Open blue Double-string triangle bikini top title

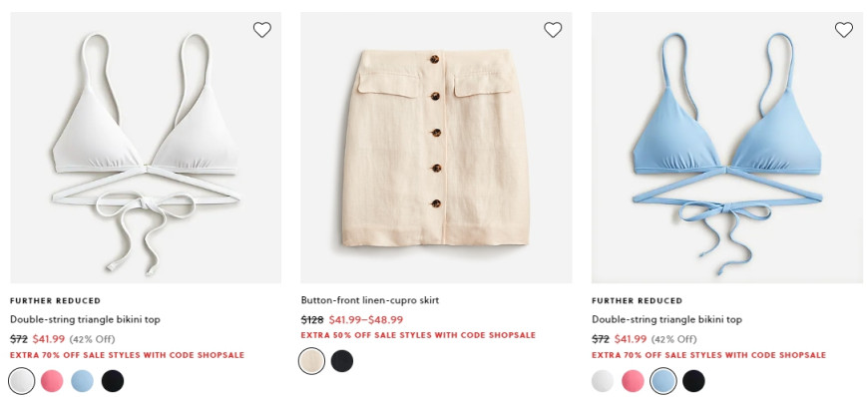[667, 319]
